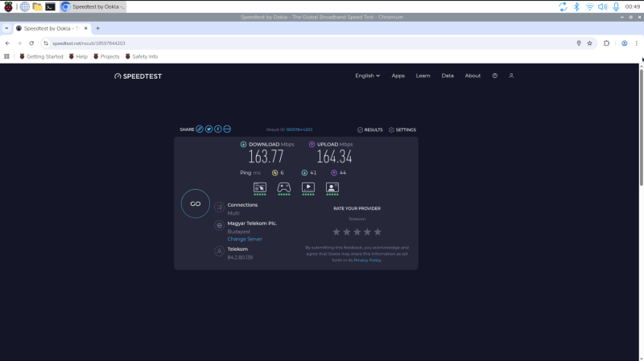
Task: Click the upload speed value 164.34
Action: (x=334, y=157)
